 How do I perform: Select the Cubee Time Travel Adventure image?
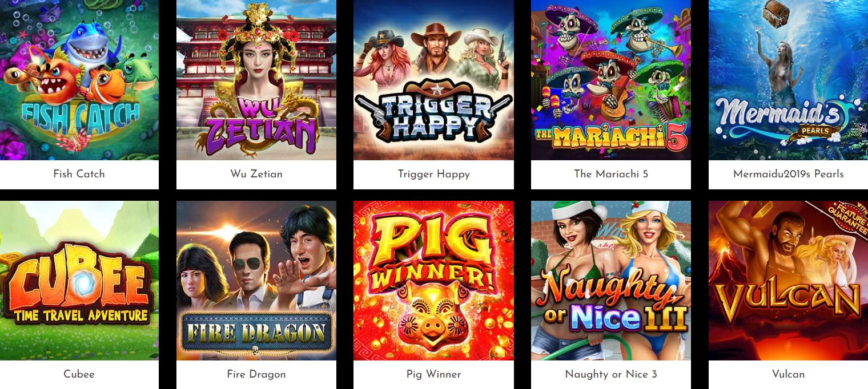(79, 281)
